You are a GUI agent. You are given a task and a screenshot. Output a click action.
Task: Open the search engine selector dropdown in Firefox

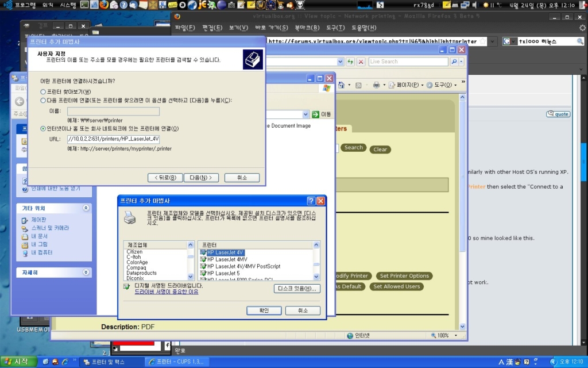(x=509, y=41)
